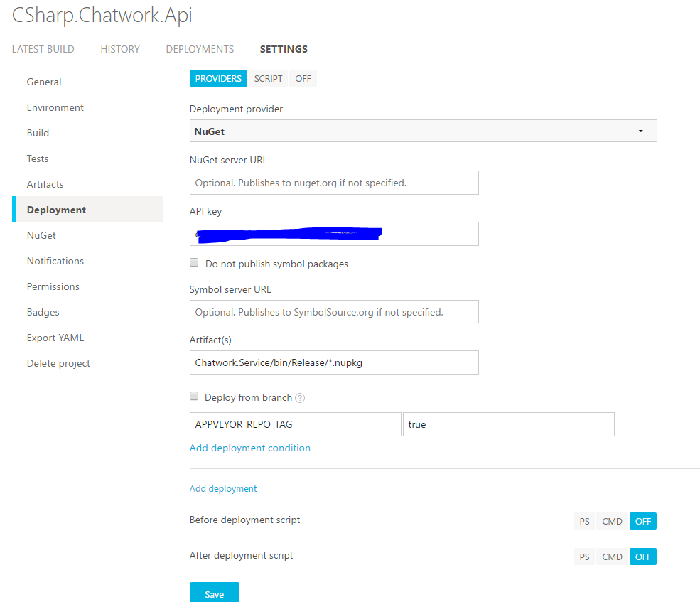Save the deployment settings
The image size is (700, 602).
[x=215, y=593]
